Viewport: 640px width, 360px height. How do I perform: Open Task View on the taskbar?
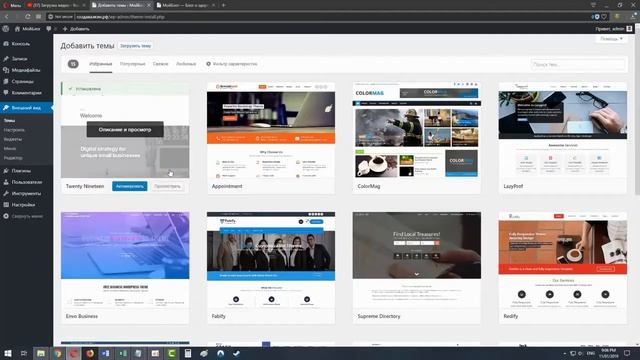[x=24, y=353]
